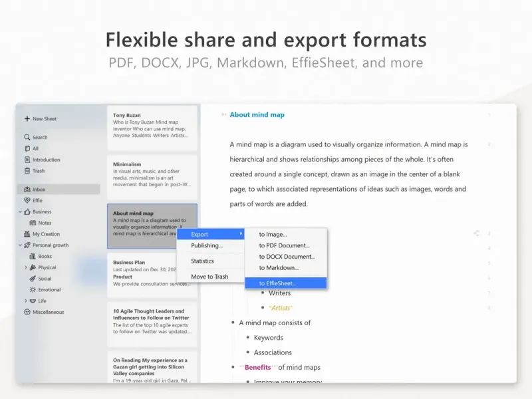532x399 pixels.
Task: Select the Emotional label
Action: 49,290
